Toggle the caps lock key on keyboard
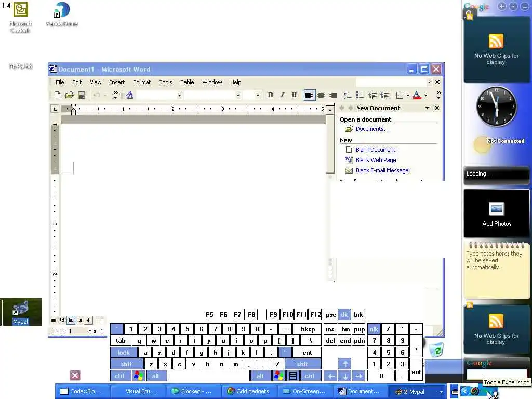The image size is (532, 399). point(124,353)
